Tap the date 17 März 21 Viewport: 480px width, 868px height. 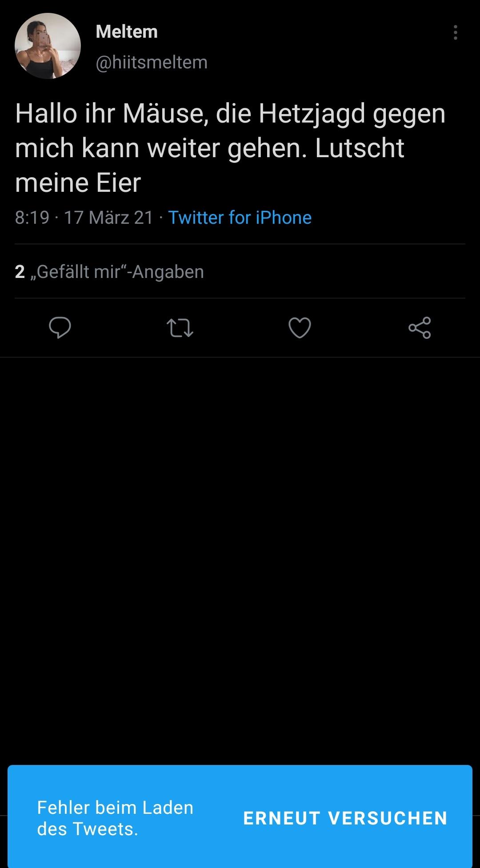pyautogui.click(x=109, y=218)
